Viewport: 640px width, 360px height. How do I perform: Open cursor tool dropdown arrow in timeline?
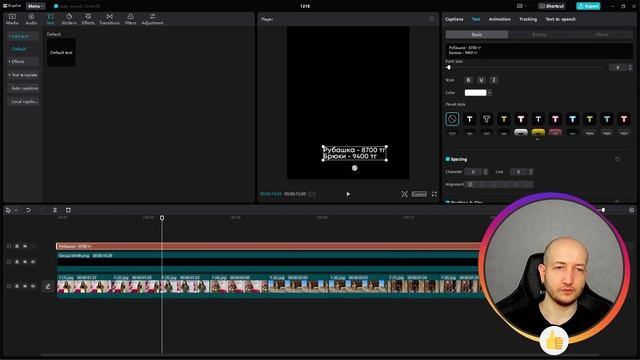pyautogui.click(x=16, y=210)
